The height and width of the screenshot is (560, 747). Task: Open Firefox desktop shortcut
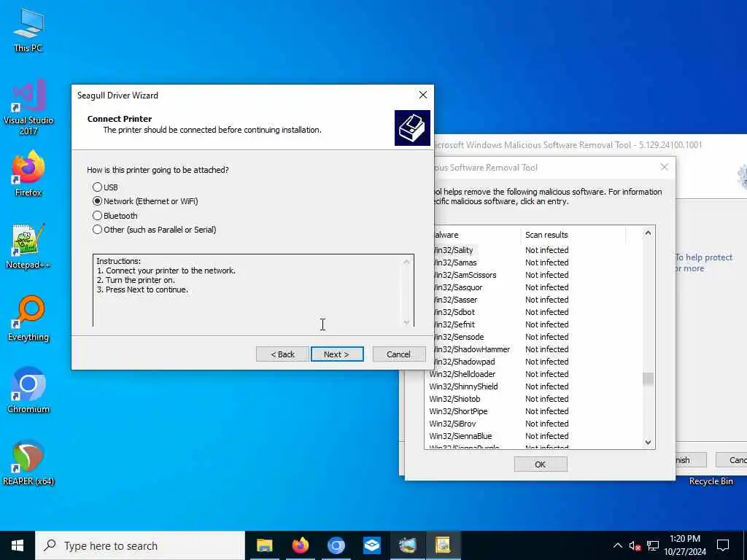click(28, 174)
